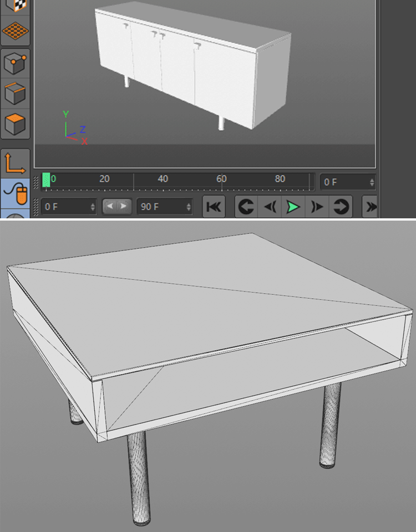The width and height of the screenshot is (416, 532).
Task: Select the Texture mode checkered cube icon
Action: click(x=15, y=4)
